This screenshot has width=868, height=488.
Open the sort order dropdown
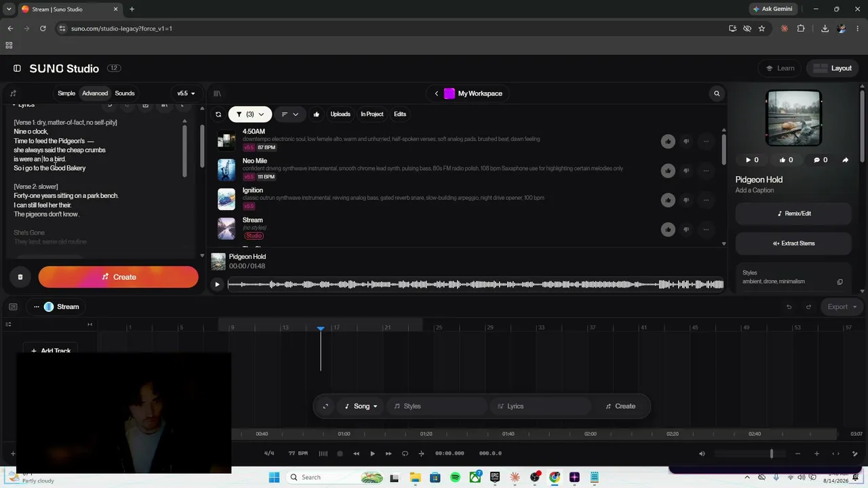click(290, 115)
